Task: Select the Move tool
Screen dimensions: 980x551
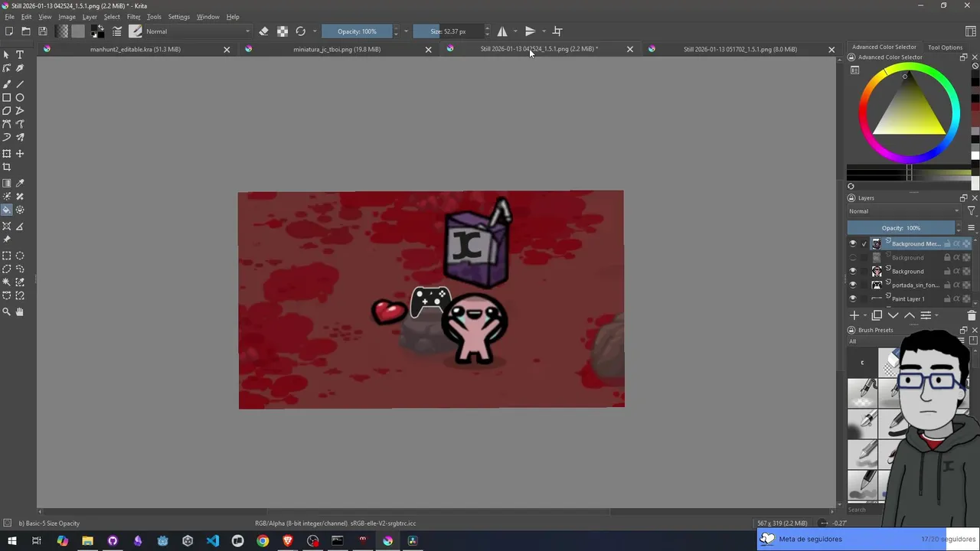Action: pyautogui.click(x=20, y=154)
